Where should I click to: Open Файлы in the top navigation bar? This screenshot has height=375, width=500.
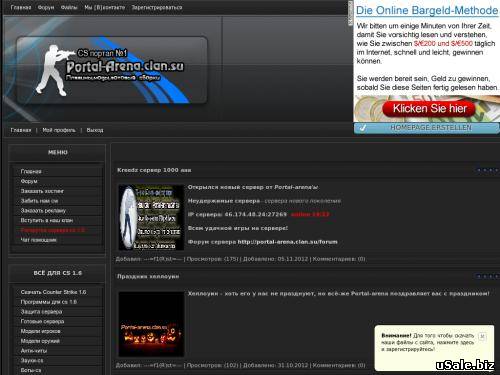click(69, 7)
